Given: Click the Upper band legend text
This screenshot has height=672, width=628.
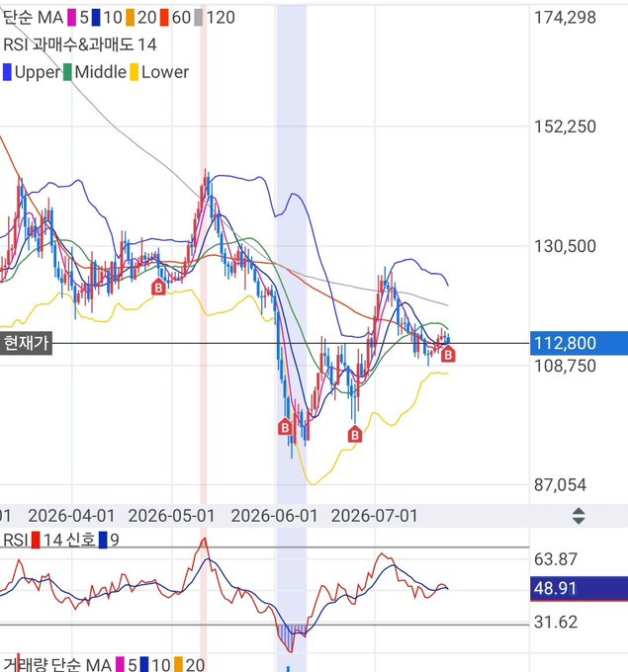Looking at the screenshot, I should click(x=38, y=72).
